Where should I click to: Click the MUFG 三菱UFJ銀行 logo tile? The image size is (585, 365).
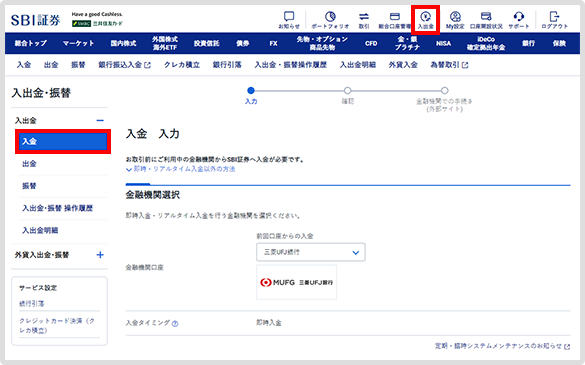[x=296, y=282]
